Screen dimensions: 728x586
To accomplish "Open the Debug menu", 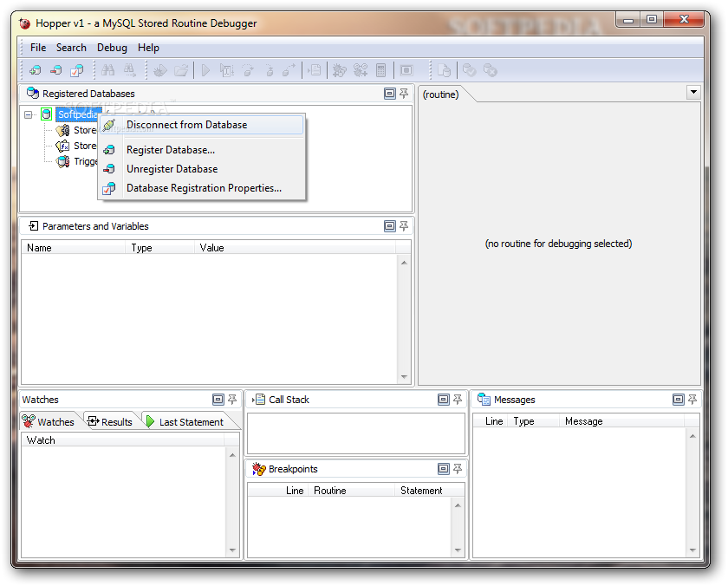I will coord(112,48).
